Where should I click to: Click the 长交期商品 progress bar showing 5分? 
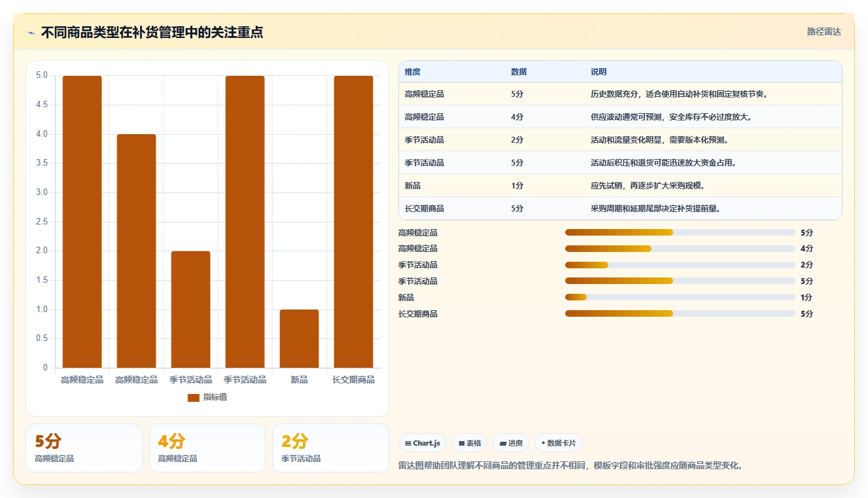(x=680, y=313)
